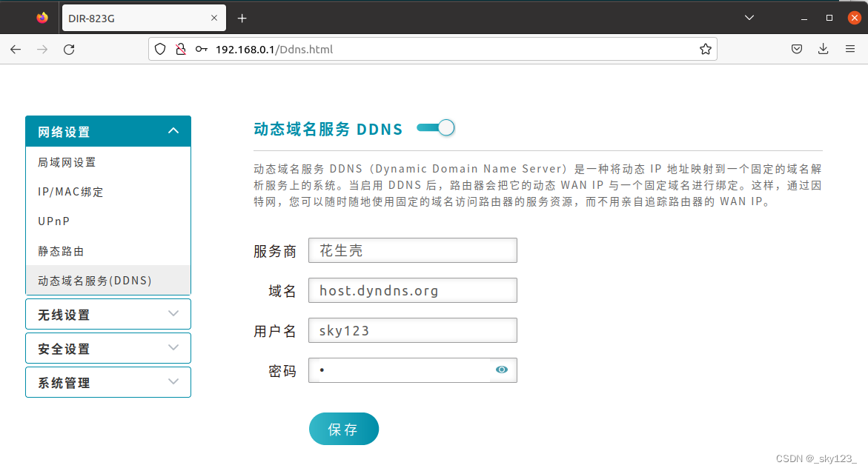Expand the 无线设置 section
The image size is (868, 471).
pyautogui.click(x=107, y=314)
